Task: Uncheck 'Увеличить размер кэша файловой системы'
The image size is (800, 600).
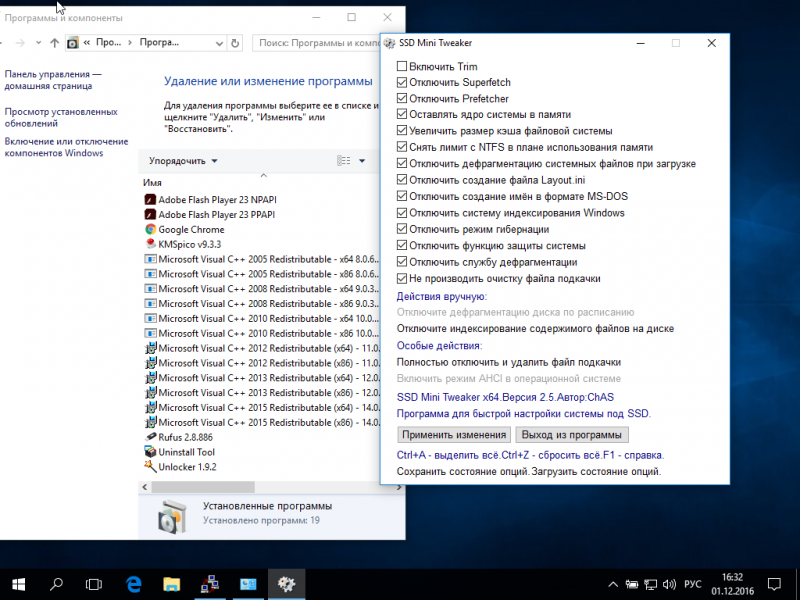Action: (x=402, y=131)
